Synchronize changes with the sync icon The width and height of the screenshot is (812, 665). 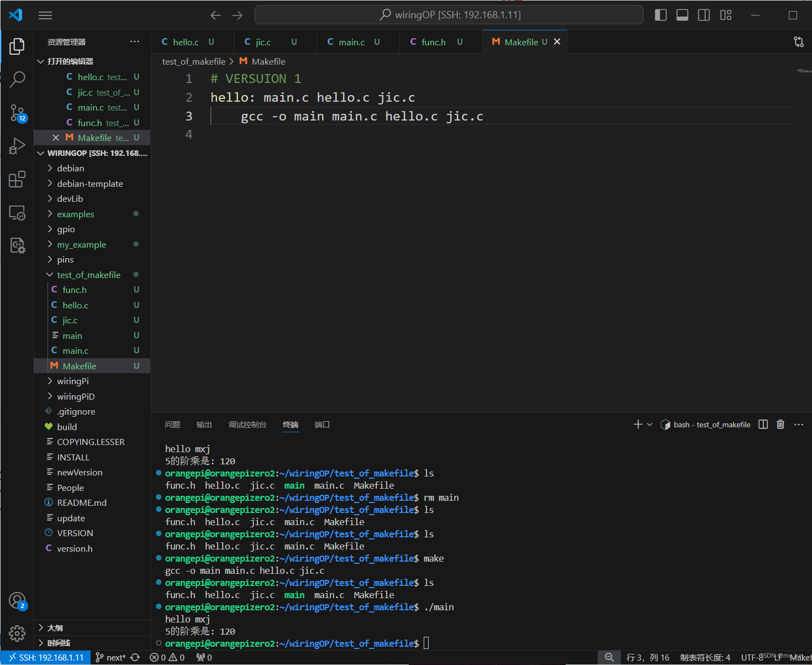coord(135,658)
